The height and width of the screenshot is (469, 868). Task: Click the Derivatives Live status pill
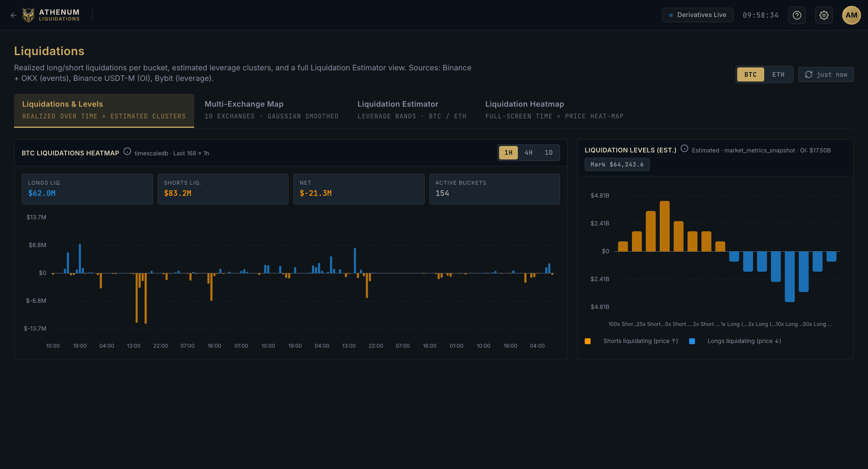(698, 15)
